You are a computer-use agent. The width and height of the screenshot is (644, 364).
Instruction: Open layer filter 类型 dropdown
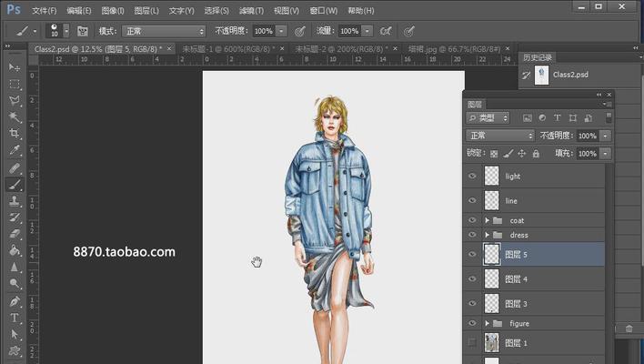pos(488,118)
